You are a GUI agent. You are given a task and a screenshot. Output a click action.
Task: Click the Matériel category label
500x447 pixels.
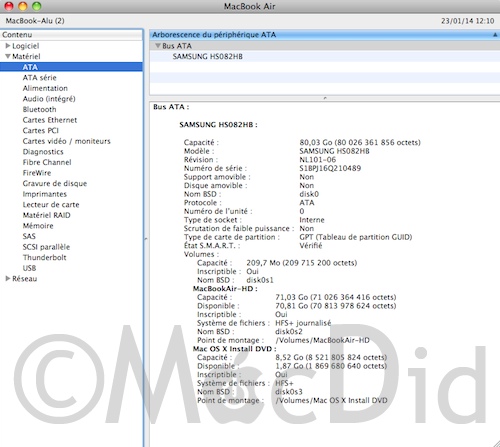pyautogui.click(x=26, y=56)
